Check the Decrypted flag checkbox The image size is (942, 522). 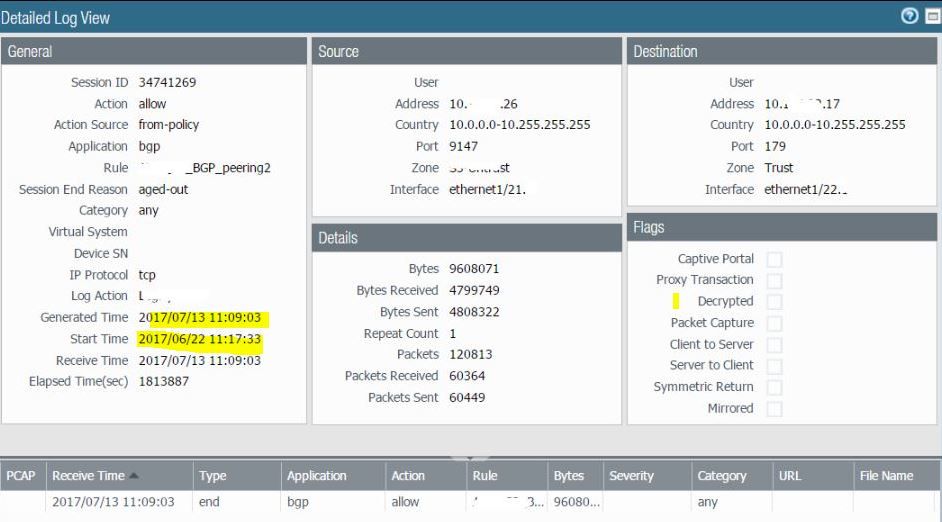(774, 302)
